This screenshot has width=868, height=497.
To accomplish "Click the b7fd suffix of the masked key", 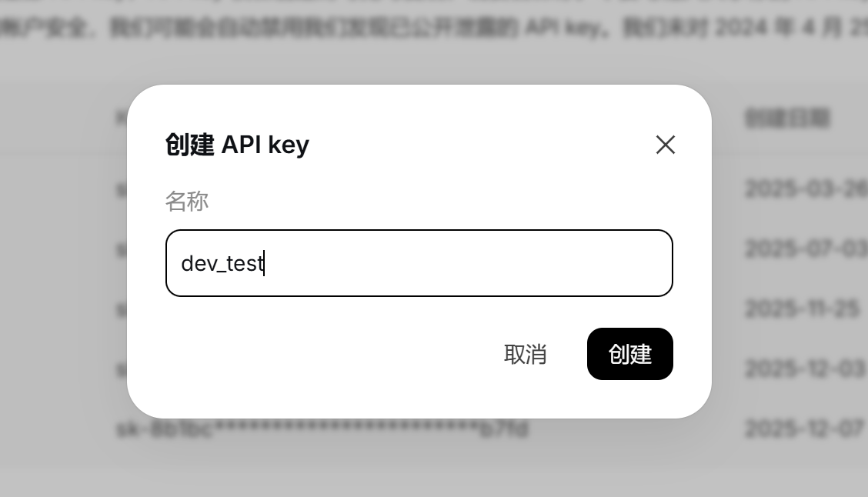I will coord(504,429).
